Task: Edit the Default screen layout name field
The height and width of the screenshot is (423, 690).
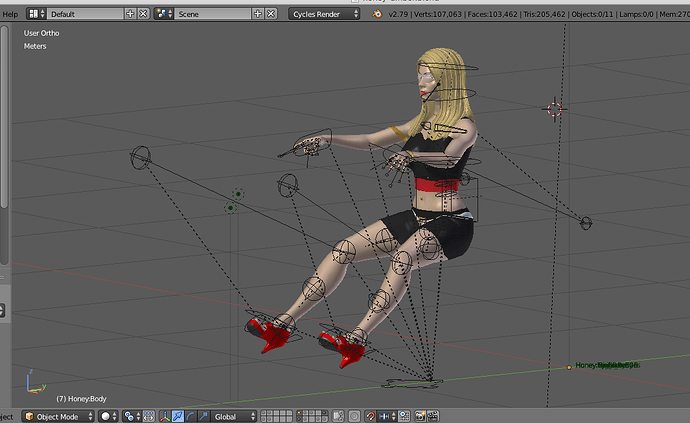Action: 85,14
